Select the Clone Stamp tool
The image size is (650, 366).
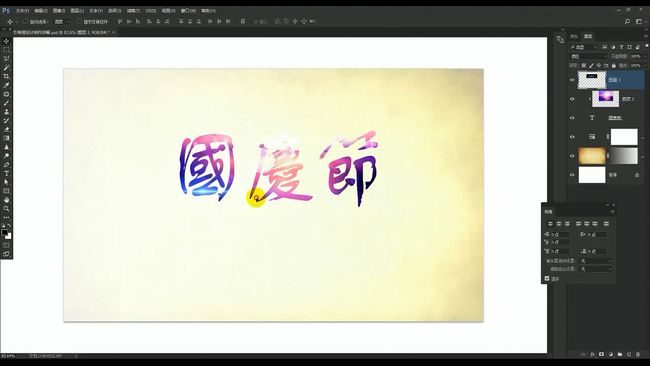[x=6, y=111]
